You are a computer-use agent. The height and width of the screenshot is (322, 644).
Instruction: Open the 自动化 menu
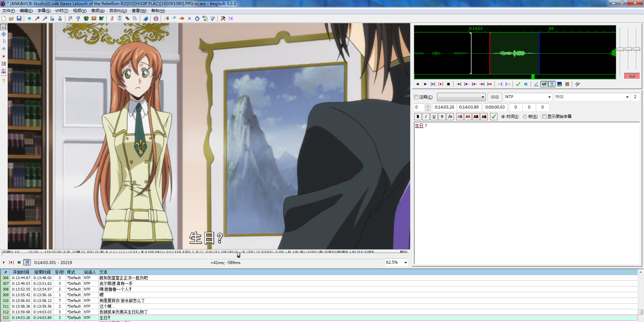[x=118, y=11]
